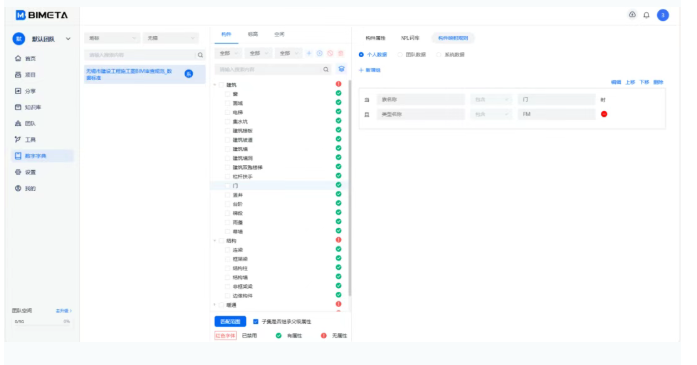Click the blue circular icon beside plus
Image resolution: width=697 pixels, height=365 pixels.
(320, 53)
